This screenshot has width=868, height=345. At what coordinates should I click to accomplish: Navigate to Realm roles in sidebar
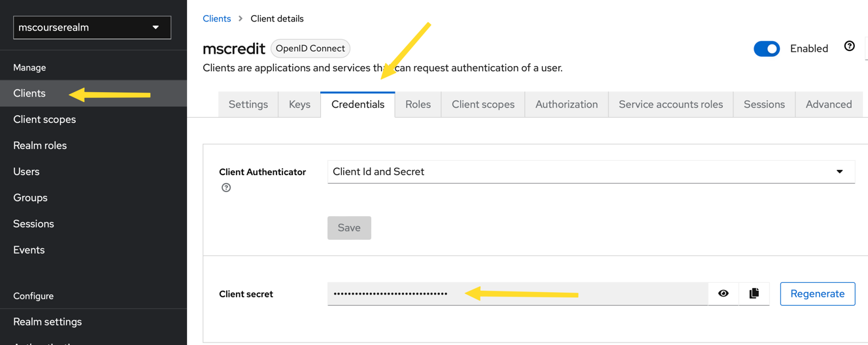point(93,146)
